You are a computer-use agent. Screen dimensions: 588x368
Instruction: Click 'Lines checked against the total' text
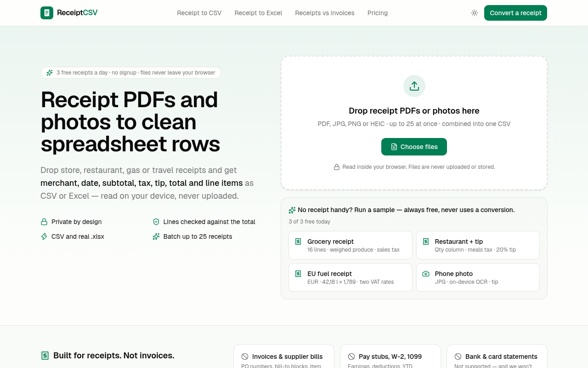pyautogui.click(x=209, y=222)
